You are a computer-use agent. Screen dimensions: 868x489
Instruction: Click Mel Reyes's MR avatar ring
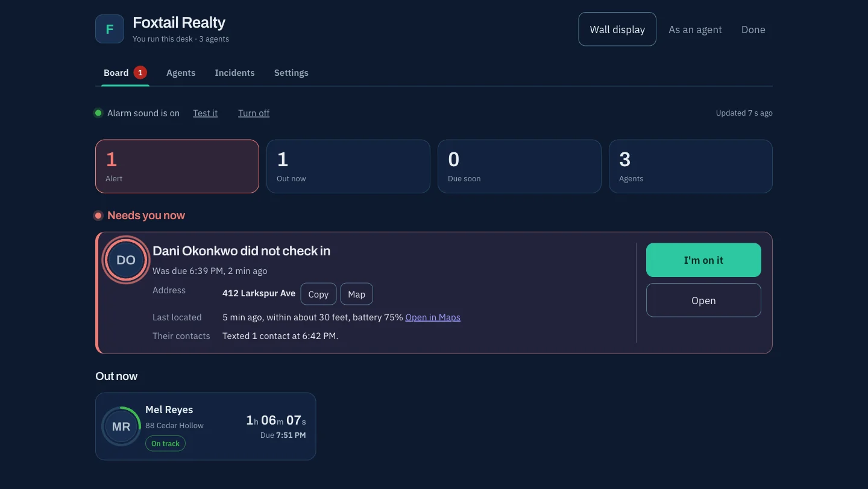(121, 426)
